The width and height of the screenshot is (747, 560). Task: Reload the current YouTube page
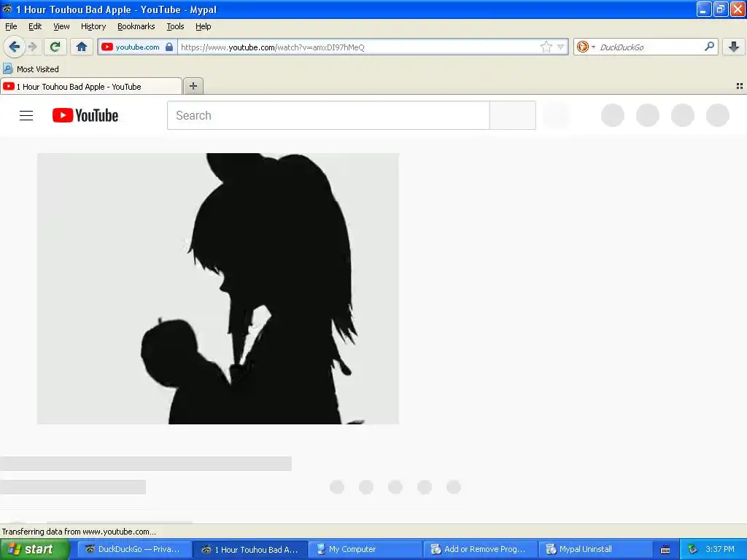click(x=55, y=47)
